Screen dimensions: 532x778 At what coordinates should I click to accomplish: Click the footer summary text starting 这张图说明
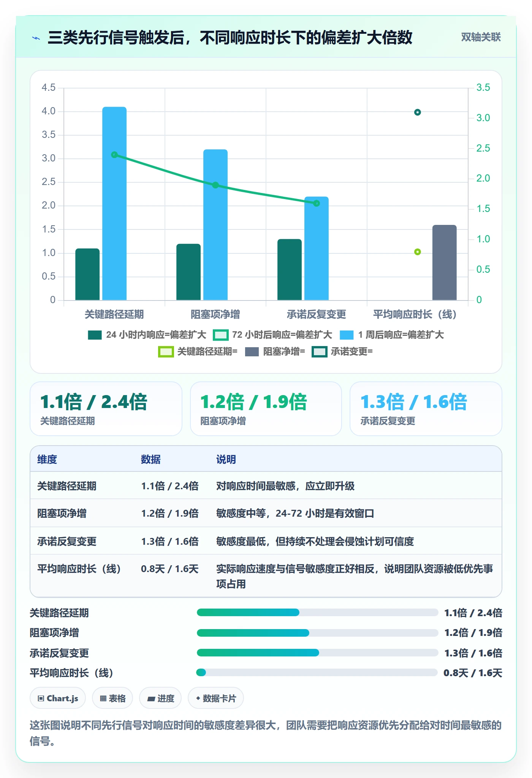coord(266,733)
